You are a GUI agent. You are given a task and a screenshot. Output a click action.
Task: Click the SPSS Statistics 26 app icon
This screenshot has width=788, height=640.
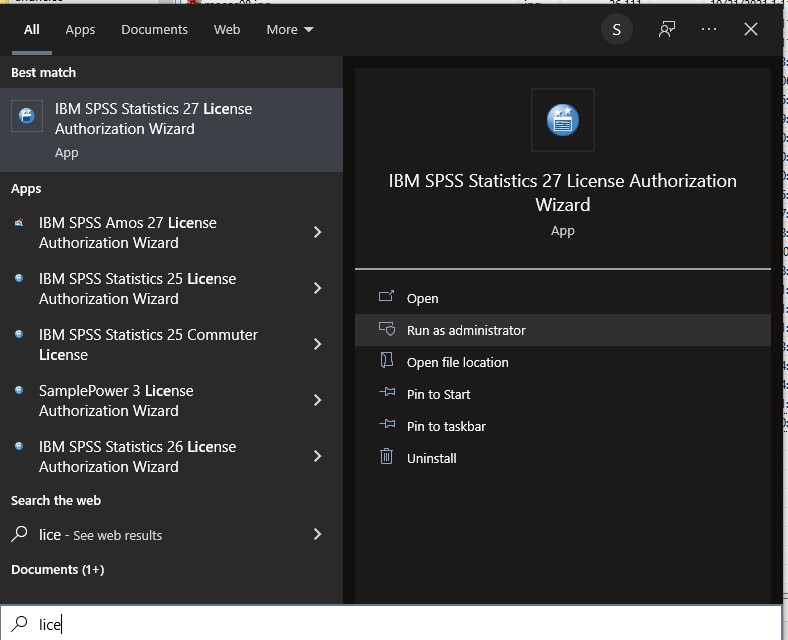pos(19,446)
